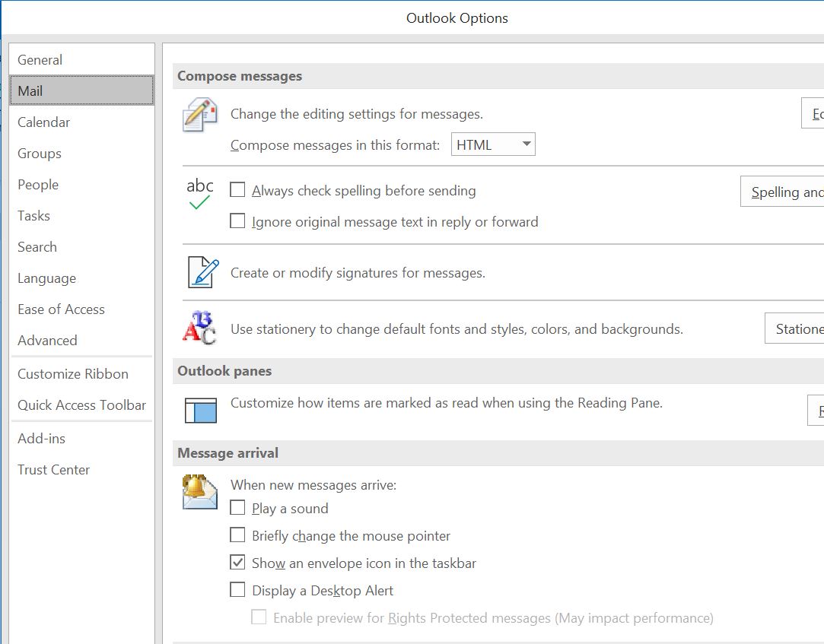Click 'Compose messages in this format' label
The height and width of the screenshot is (644, 824).
335,145
